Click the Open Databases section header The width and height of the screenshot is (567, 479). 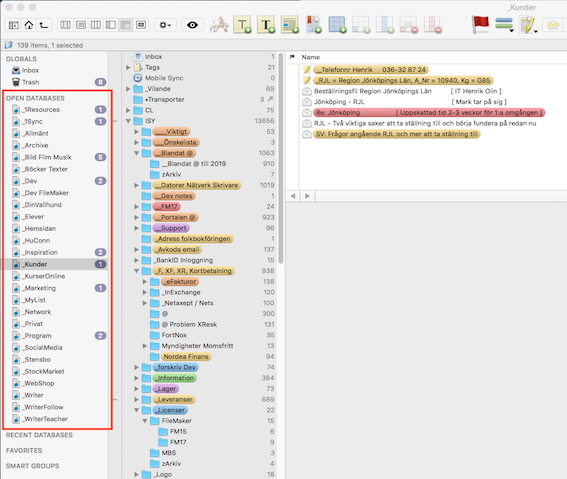coord(35,98)
